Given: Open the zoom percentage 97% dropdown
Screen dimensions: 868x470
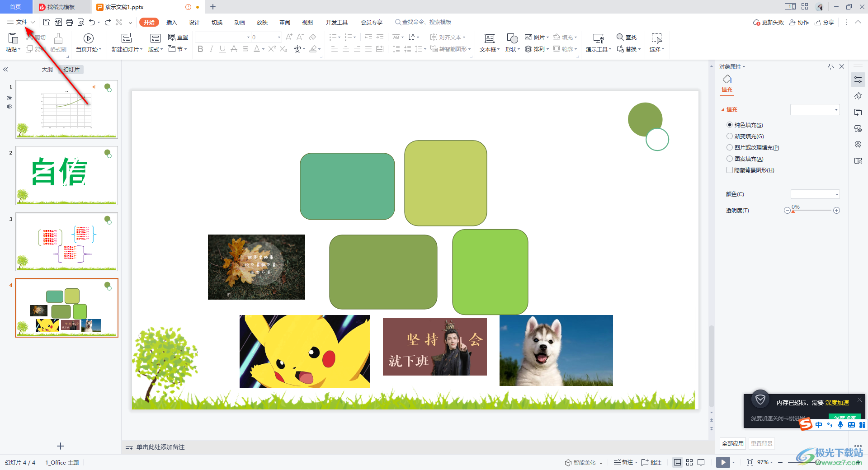Looking at the screenshot, I should (x=765, y=462).
